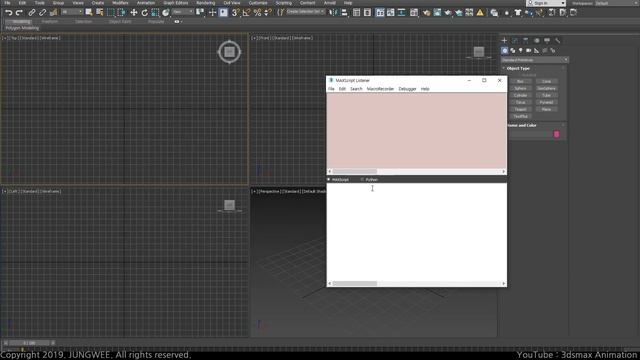The width and height of the screenshot is (640, 360).
Task: Open the Edit Named Selection Sets dialog
Action: 280,13
